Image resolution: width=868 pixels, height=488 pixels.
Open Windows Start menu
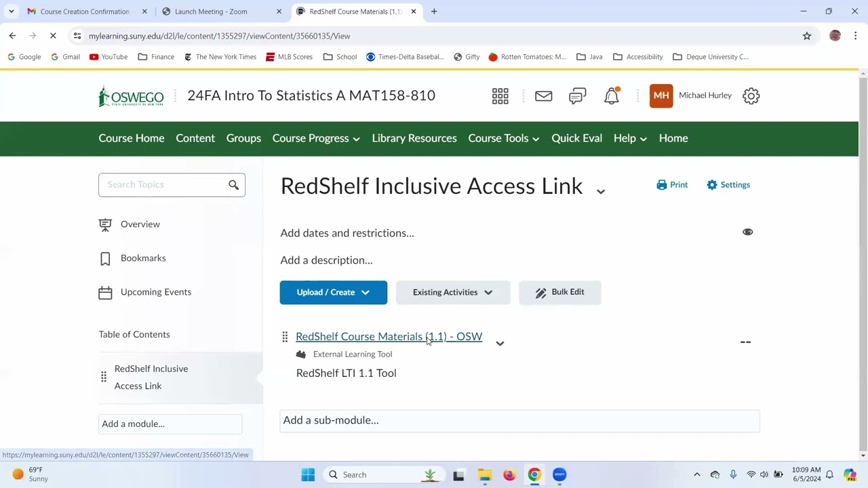coord(308,474)
